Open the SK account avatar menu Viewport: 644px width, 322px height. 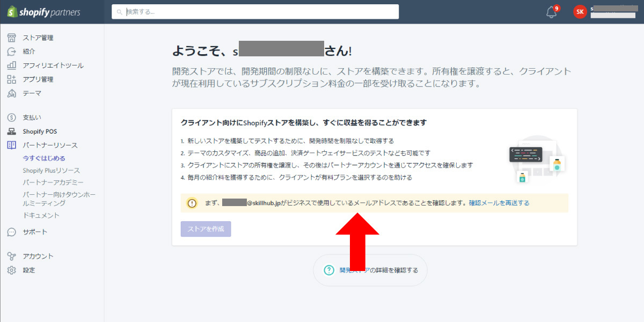(x=580, y=12)
